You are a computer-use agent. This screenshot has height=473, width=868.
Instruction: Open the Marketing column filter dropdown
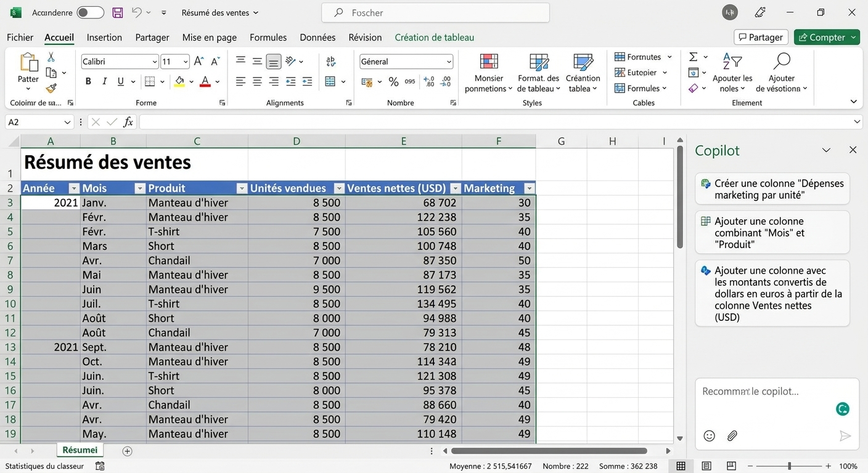click(x=529, y=188)
